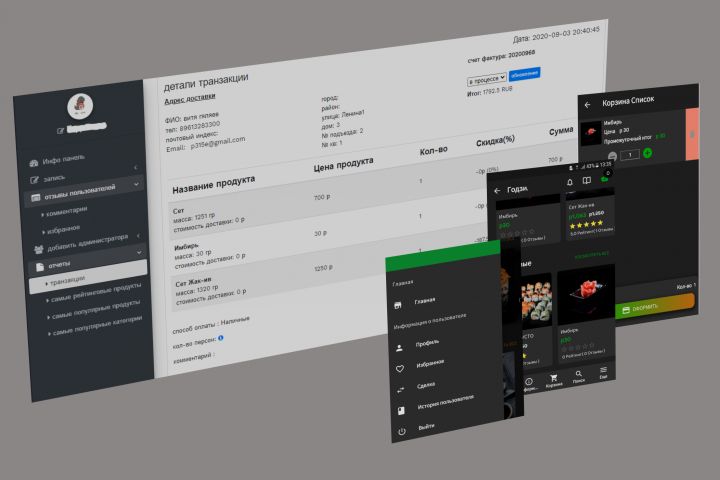
Task: Open самые рейтинговые продукты report
Action: (96, 292)
